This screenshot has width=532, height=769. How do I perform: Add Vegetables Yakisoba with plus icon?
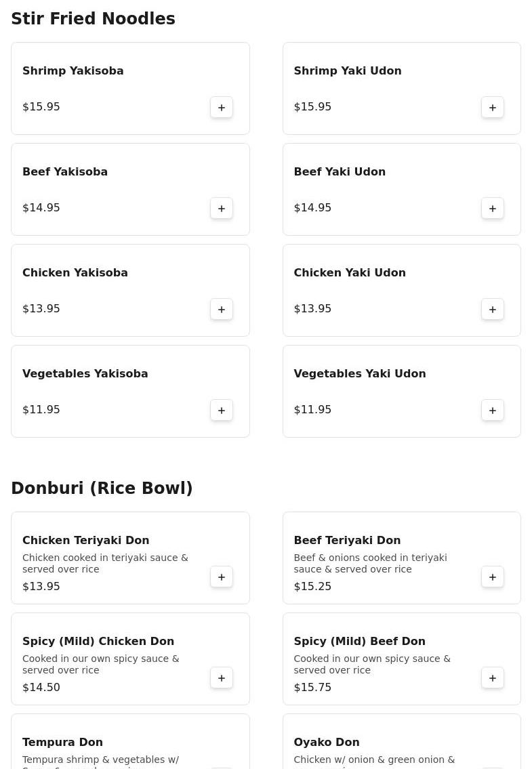[x=222, y=411]
